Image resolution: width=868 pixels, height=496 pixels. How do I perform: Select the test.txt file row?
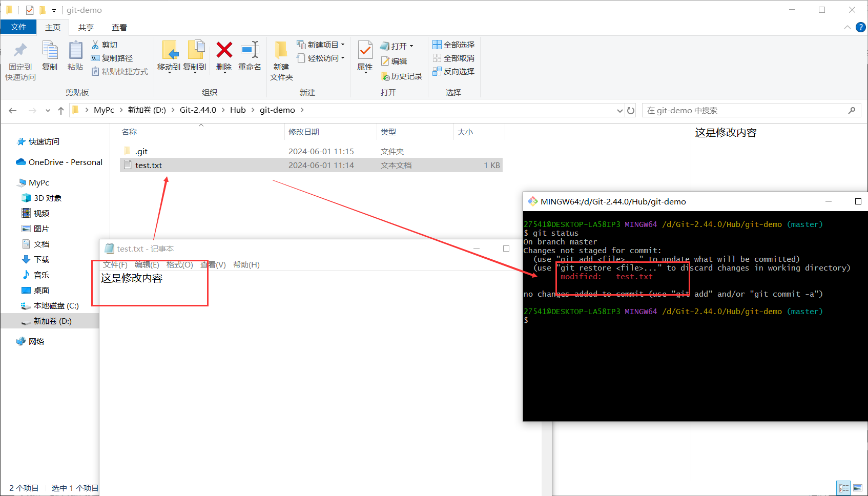(x=311, y=165)
